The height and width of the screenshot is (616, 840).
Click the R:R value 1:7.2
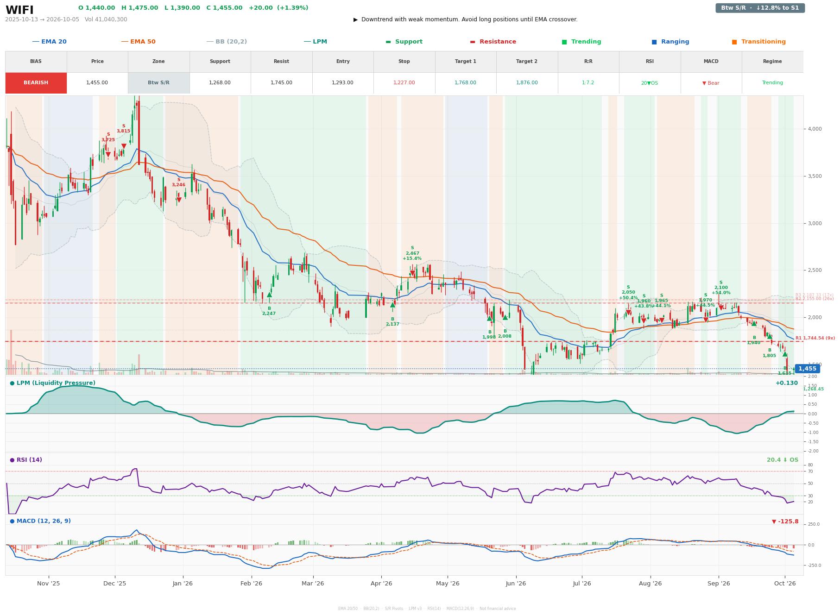[588, 83]
